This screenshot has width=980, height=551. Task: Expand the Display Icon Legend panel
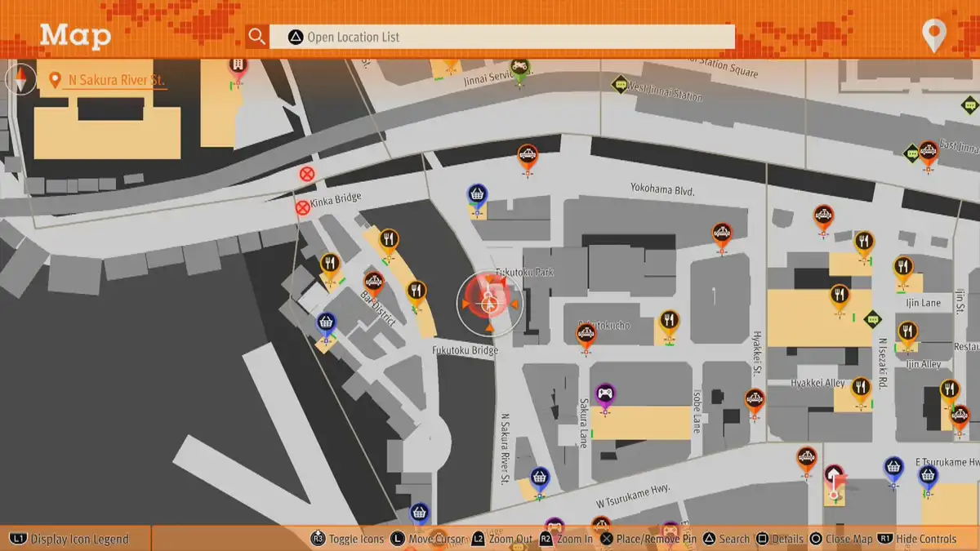70,539
